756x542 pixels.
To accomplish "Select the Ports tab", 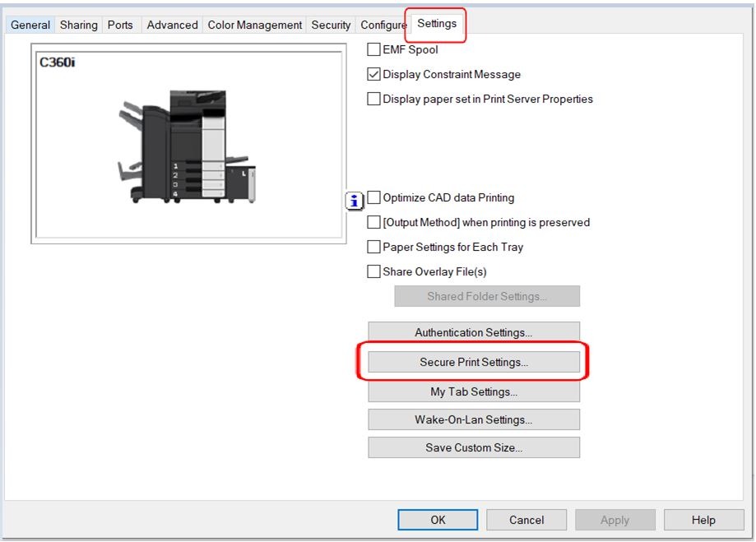I will click(x=120, y=25).
